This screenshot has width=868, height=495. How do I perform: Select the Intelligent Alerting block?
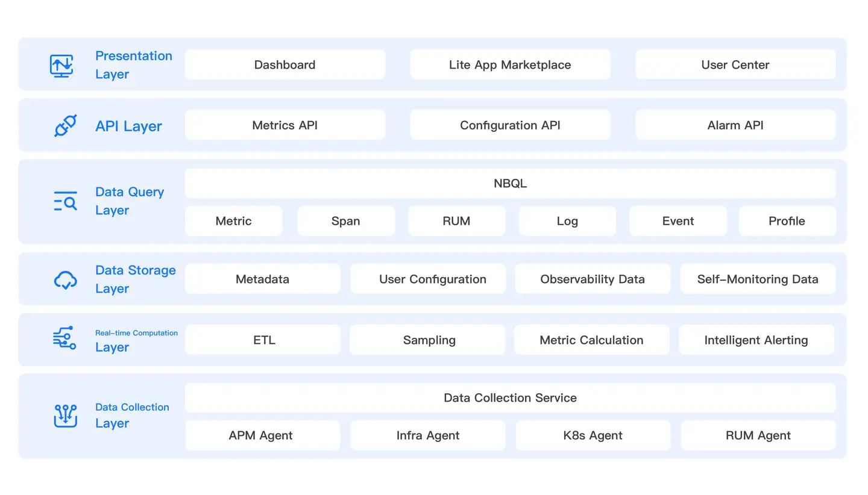tap(756, 340)
